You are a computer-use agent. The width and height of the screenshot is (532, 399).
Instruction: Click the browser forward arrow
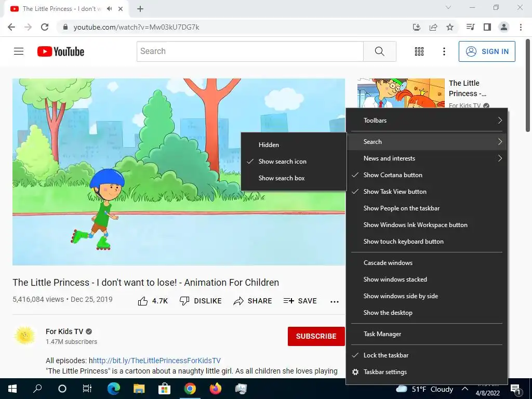(28, 27)
